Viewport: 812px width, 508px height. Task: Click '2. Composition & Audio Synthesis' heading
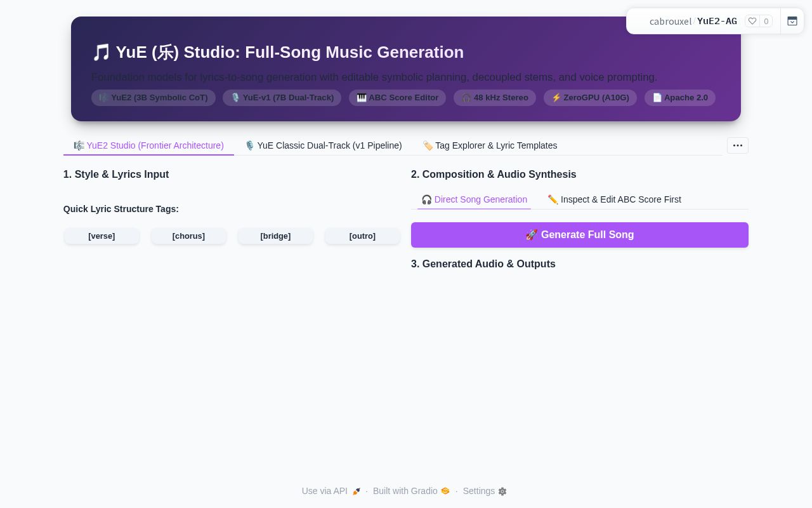[x=494, y=175]
